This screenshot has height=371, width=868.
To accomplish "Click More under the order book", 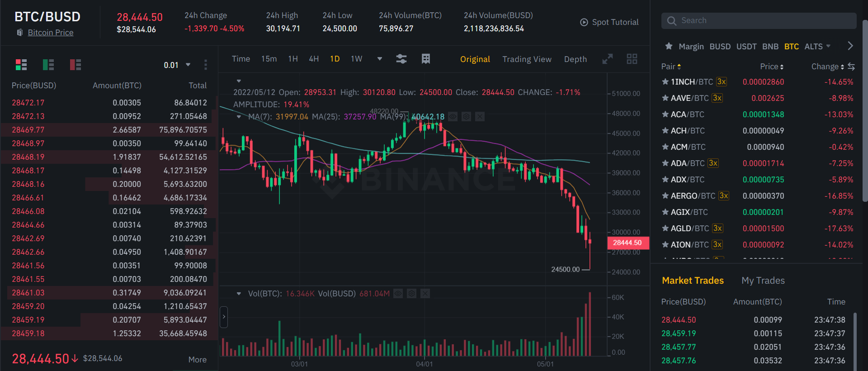I will coord(198,360).
